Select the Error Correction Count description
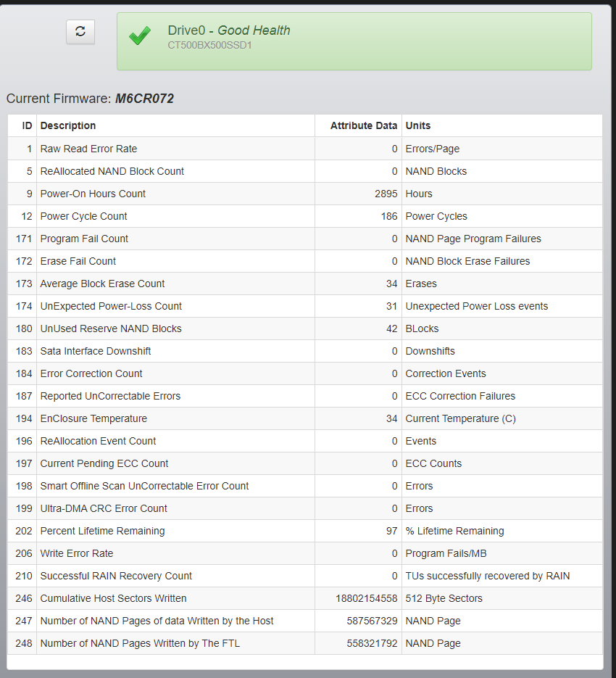 pos(91,373)
